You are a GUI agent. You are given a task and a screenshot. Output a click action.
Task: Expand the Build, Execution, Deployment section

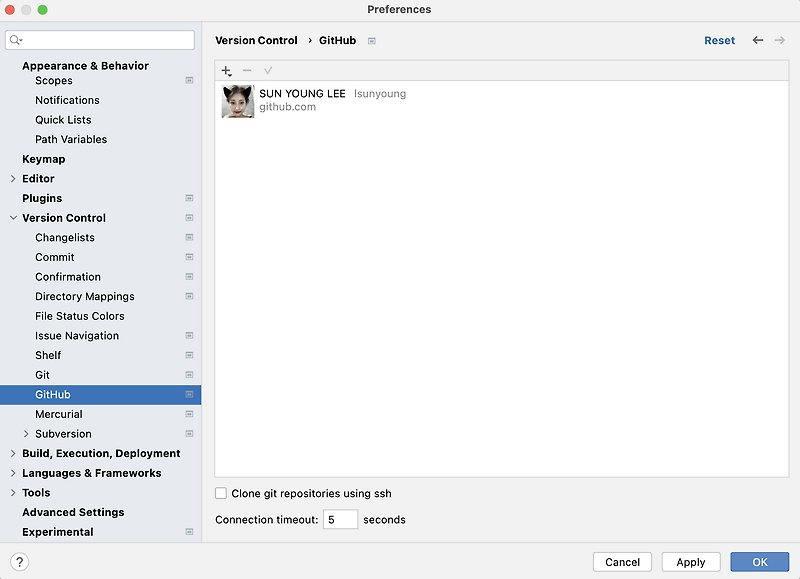12,453
